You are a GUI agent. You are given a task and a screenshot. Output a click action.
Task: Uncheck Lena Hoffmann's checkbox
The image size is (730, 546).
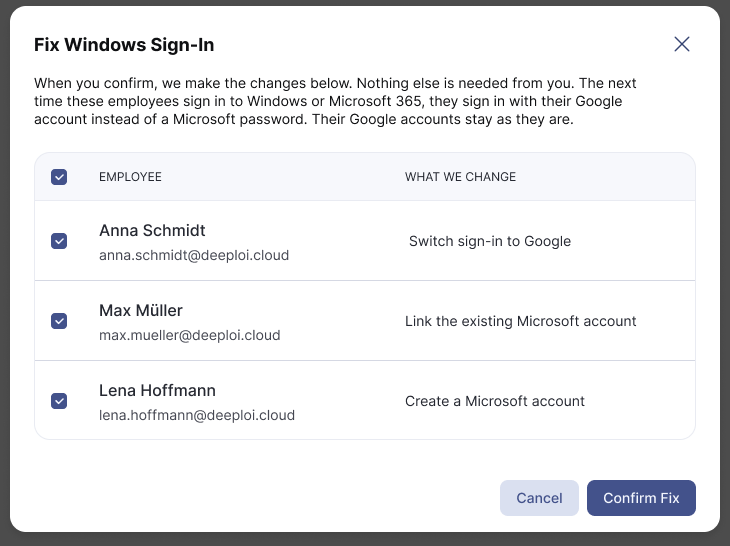coord(59,401)
